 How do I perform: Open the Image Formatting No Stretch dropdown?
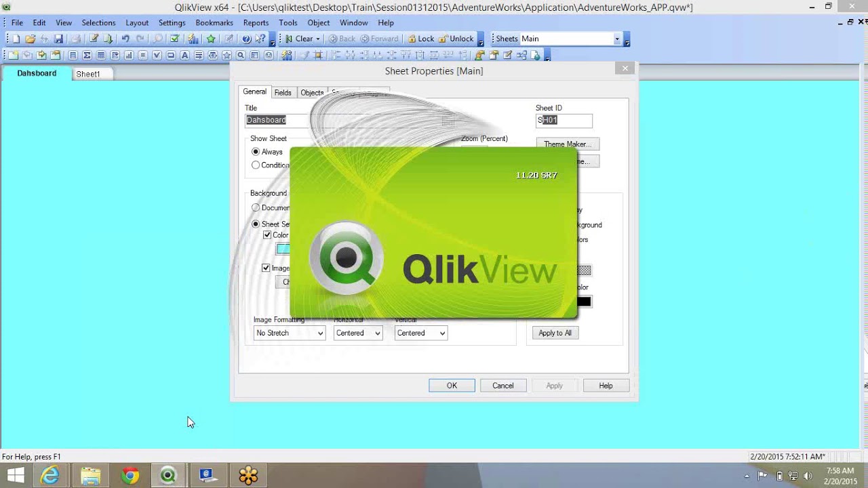pos(290,333)
